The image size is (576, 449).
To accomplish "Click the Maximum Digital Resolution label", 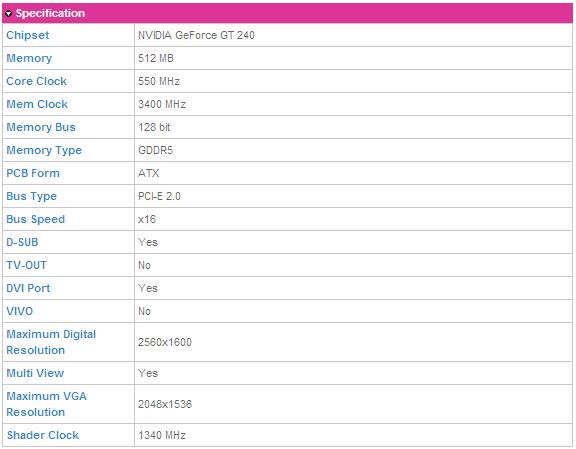I will click(x=51, y=342).
